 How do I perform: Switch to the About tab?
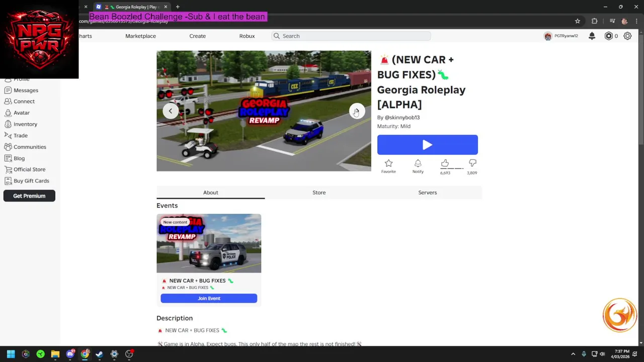(x=211, y=193)
